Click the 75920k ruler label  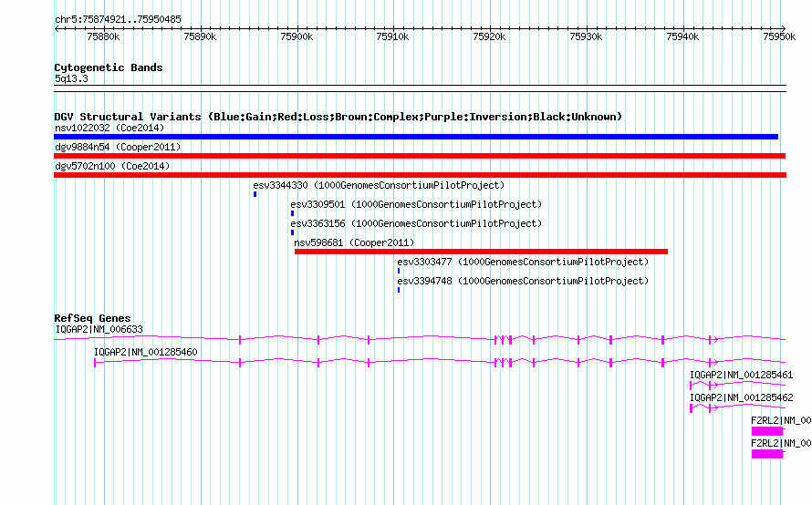tap(489, 36)
